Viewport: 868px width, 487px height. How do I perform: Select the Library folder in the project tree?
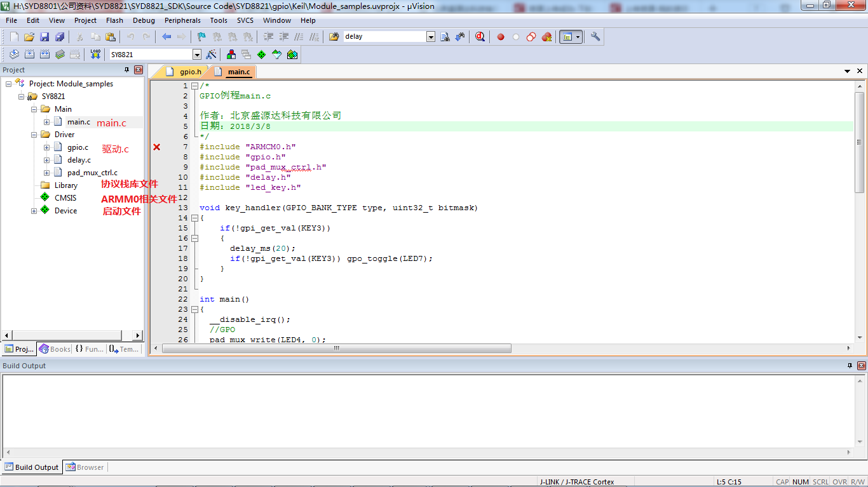(65, 185)
